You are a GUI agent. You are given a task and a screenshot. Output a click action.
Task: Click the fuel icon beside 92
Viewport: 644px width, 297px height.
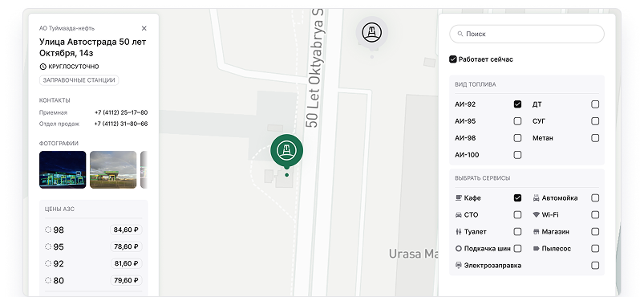click(48, 263)
